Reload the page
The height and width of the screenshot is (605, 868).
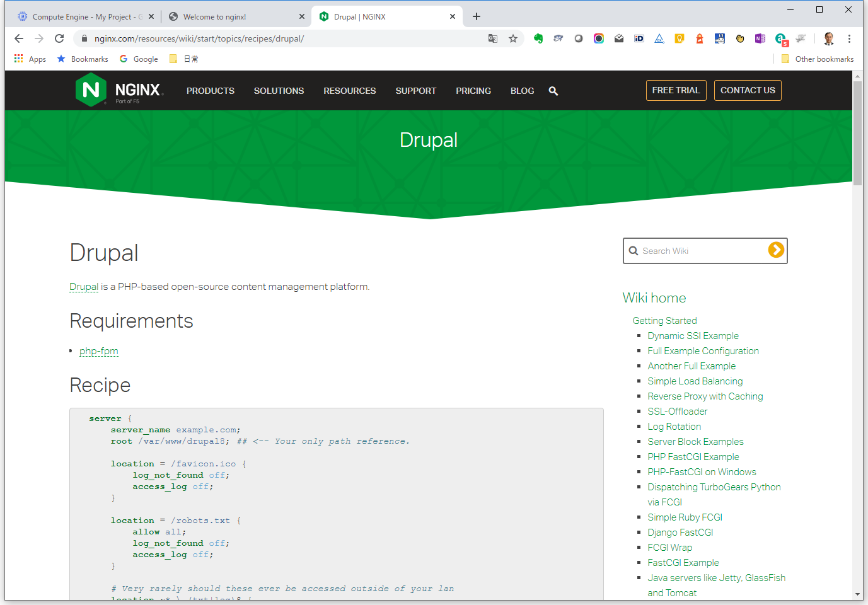tap(59, 38)
